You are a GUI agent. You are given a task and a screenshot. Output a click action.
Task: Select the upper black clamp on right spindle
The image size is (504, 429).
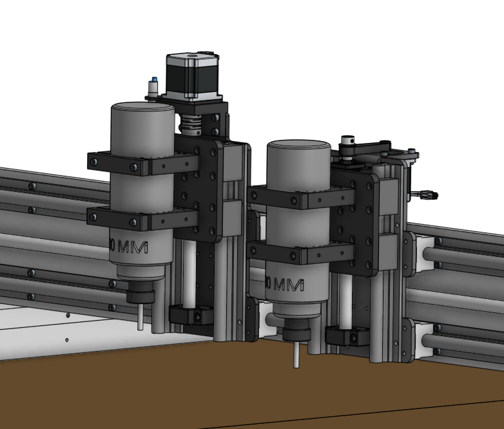tap(301, 196)
